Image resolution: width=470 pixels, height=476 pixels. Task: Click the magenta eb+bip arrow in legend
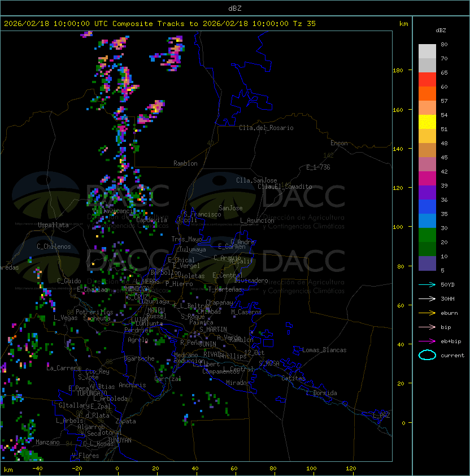[427, 341]
